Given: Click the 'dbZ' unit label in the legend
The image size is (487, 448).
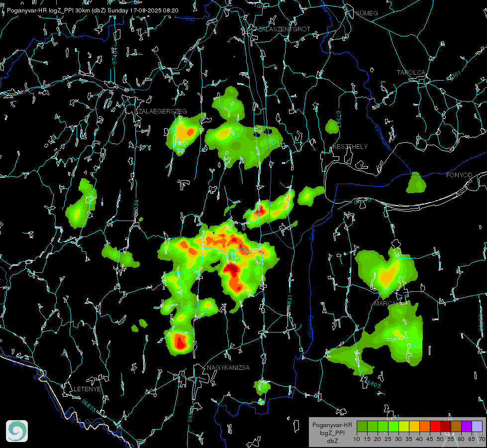Looking at the screenshot, I should (x=332, y=441).
